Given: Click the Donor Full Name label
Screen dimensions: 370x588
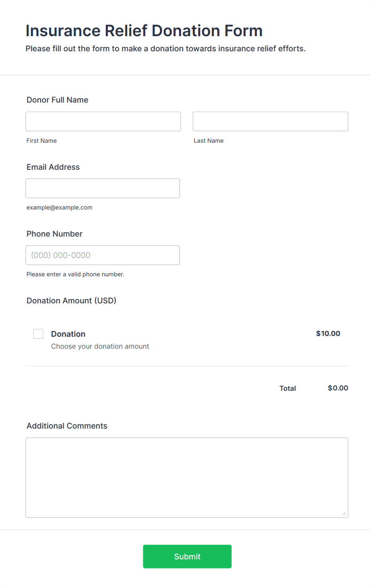Looking at the screenshot, I should [x=57, y=100].
